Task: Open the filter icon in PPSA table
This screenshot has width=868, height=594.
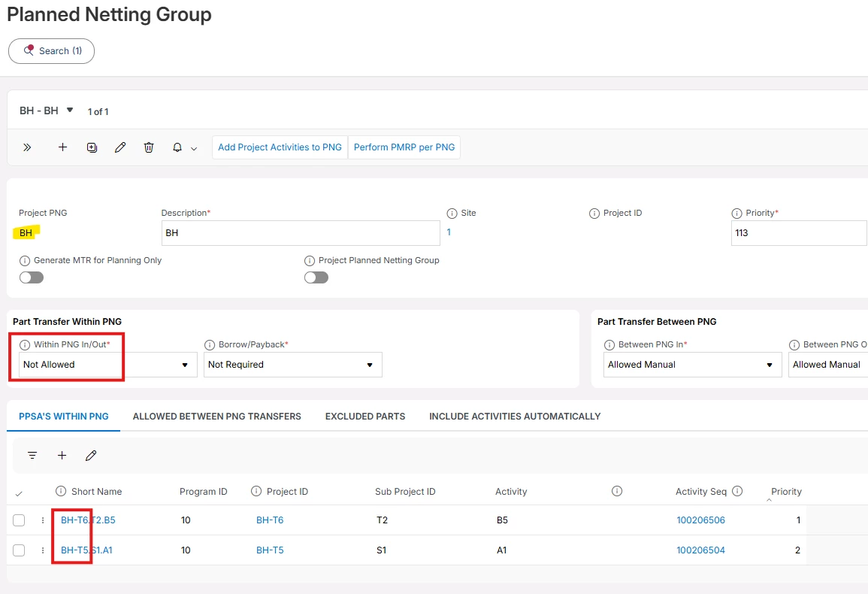Action: click(32, 456)
